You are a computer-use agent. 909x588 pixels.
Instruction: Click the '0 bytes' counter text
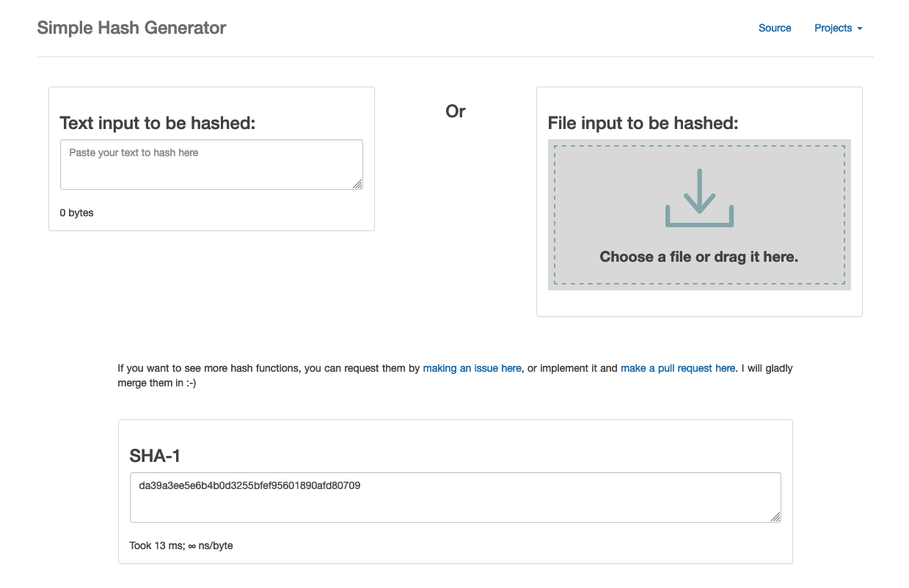click(x=77, y=213)
